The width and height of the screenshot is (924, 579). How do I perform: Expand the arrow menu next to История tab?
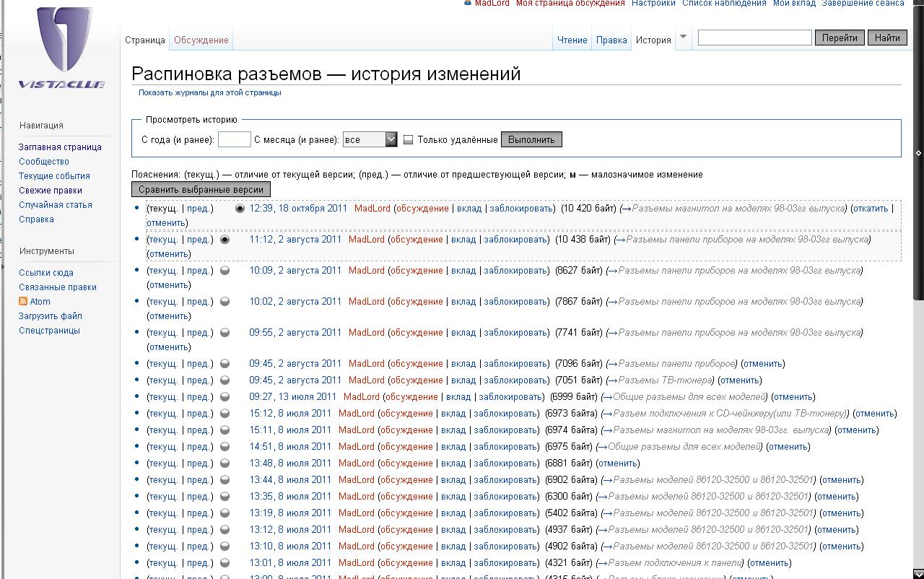[683, 38]
